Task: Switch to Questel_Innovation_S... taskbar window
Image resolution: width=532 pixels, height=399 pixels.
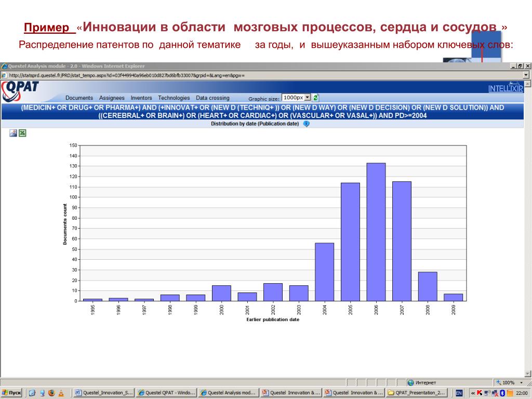Action: pyautogui.click(x=104, y=393)
